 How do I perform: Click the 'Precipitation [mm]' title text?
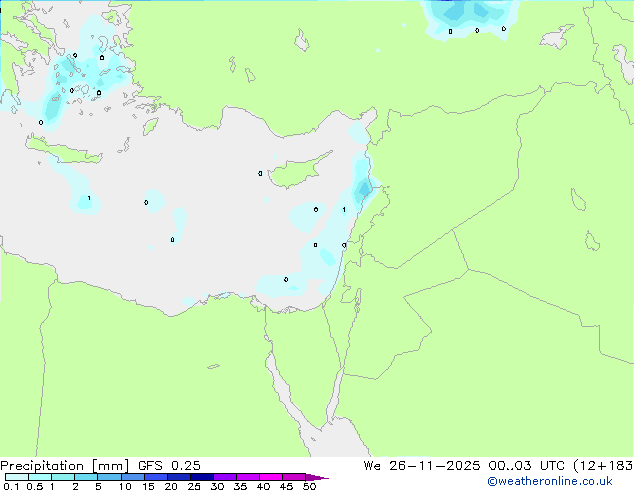click(x=65, y=466)
